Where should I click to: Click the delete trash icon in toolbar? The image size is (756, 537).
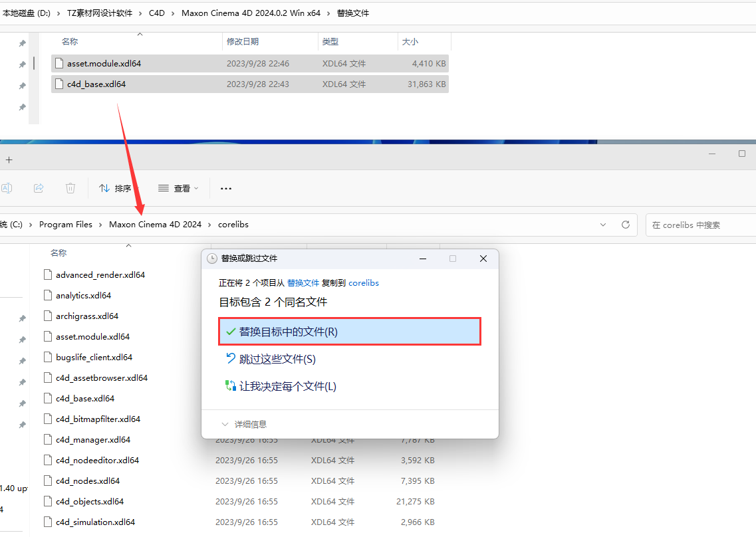(x=70, y=188)
